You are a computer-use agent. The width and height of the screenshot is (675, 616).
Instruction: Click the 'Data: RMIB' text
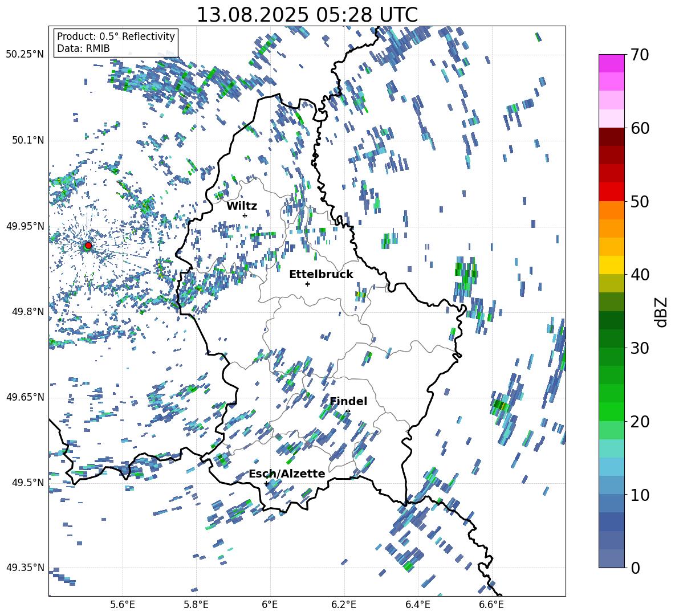click(x=83, y=48)
